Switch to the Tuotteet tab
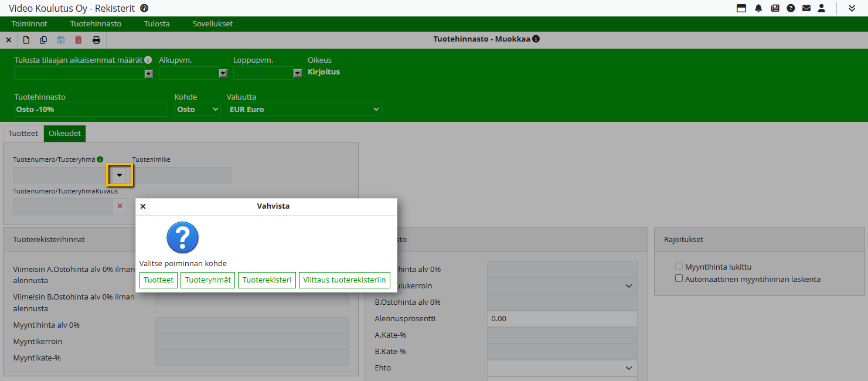This screenshot has height=381, width=868. pos(23,134)
